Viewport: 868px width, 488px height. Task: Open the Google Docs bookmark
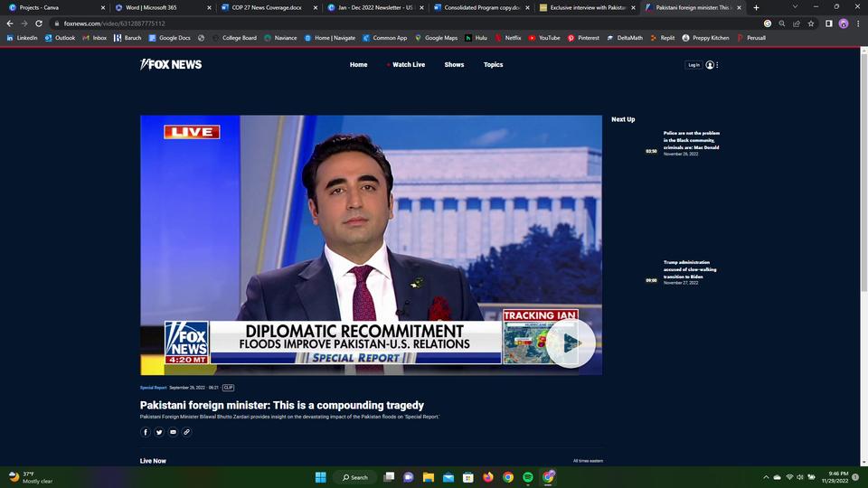point(169,38)
